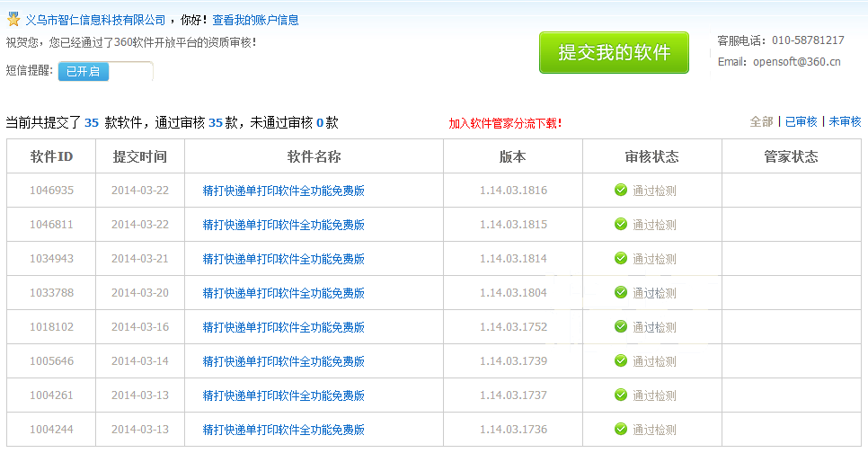868x453 pixels.
Task: Open software name link in row 1046935
Action: (284, 191)
